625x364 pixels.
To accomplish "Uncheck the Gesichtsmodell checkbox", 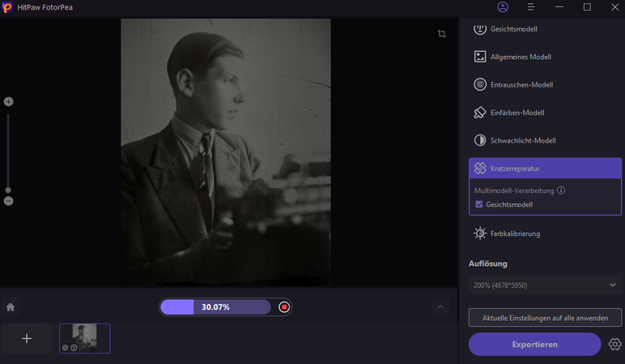I will [x=479, y=205].
